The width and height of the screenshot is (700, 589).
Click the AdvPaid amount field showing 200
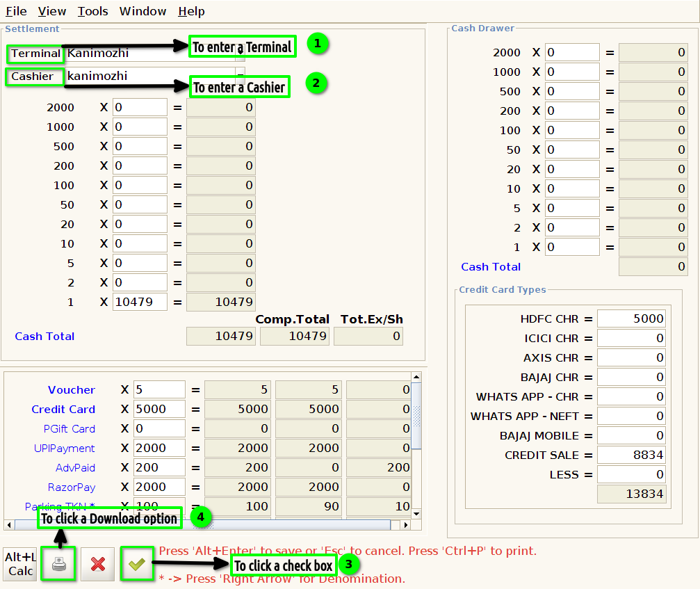click(159, 467)
